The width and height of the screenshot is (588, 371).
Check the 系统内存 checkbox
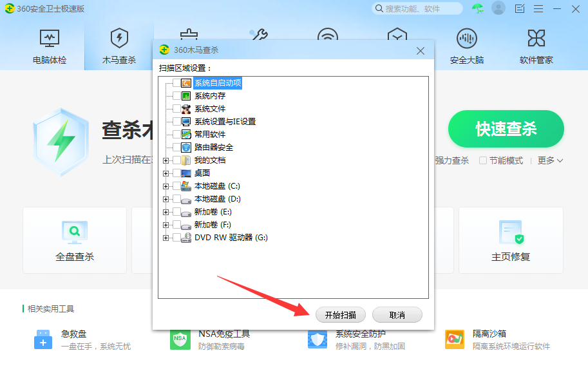tap(176, 96)
